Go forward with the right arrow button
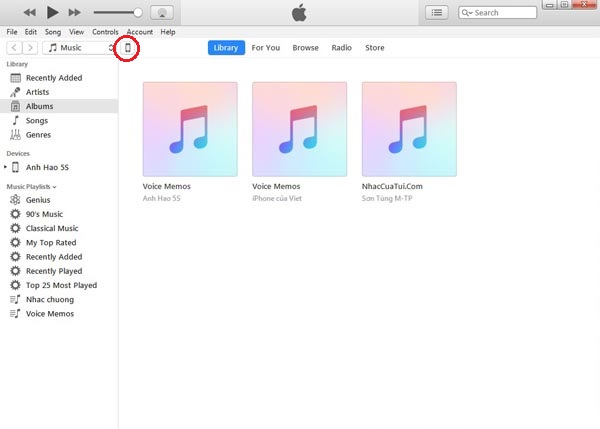This screenshot has height=429, width=600. pyautogui.click(x=30, y=48)
